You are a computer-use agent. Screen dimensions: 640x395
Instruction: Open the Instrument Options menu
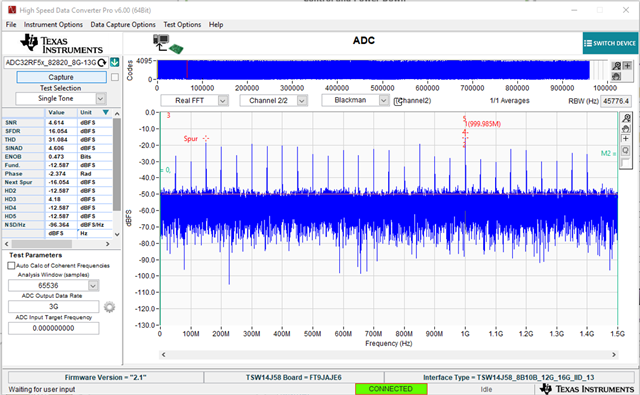click(53, 24)
